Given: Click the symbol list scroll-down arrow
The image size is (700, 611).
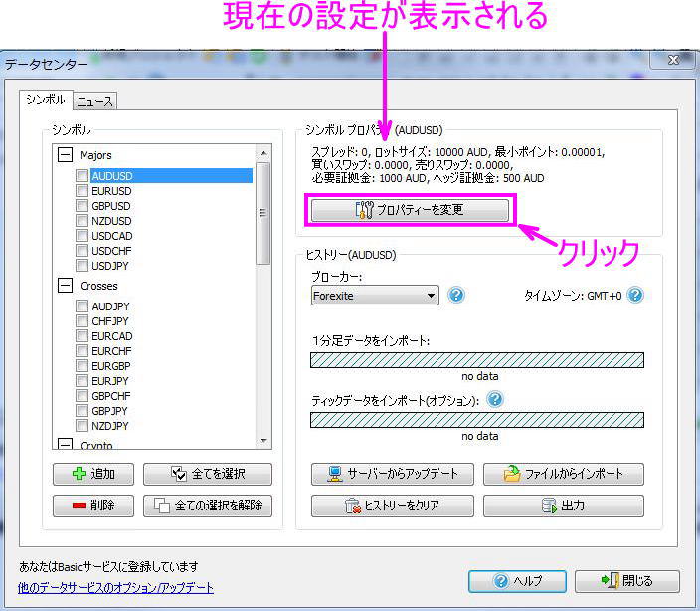Looking at the screenshot, I should (x=263, y=441).
